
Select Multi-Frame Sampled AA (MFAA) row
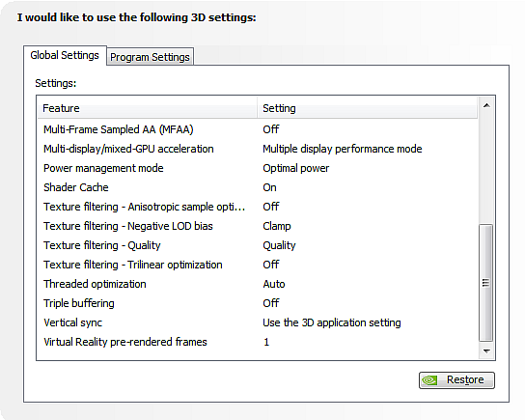tap(258, 129)
